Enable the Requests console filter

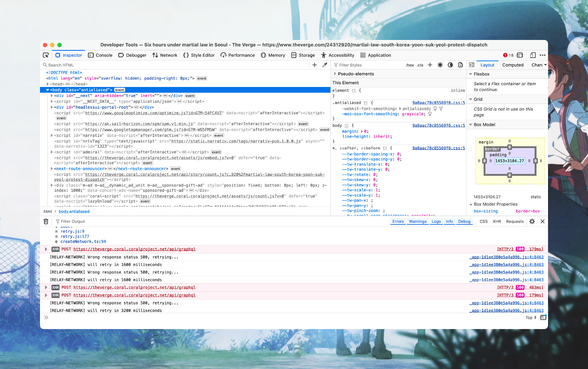(x=514, y=222)
